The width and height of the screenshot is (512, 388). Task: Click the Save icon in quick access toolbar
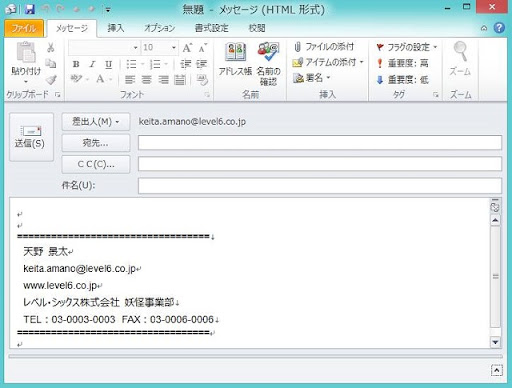pyautogui.click(x=30, y=9)
